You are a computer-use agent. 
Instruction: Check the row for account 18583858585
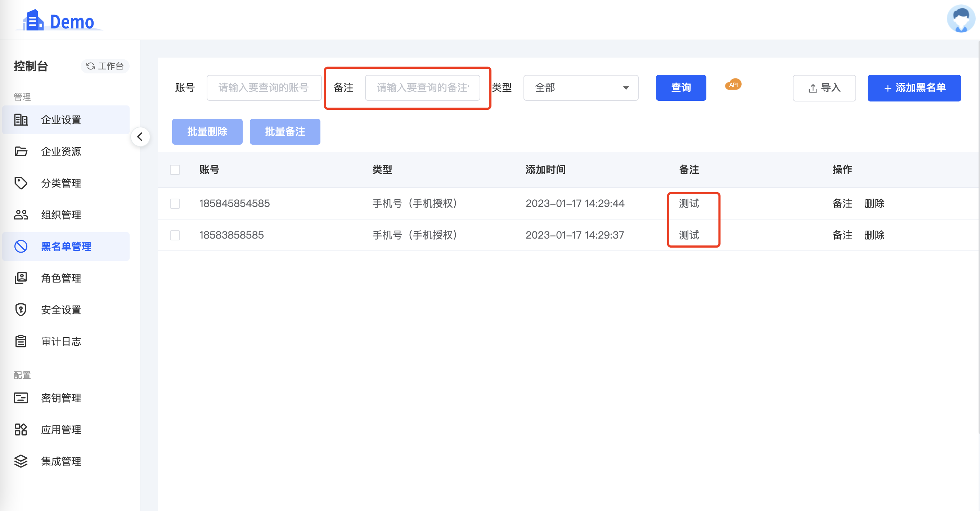pyautogui.click(x=175, y=235)
